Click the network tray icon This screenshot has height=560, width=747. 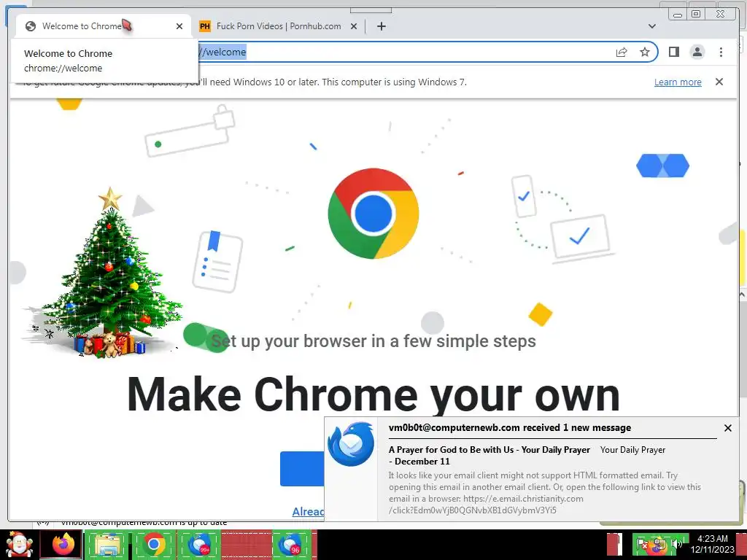point(659,545)
